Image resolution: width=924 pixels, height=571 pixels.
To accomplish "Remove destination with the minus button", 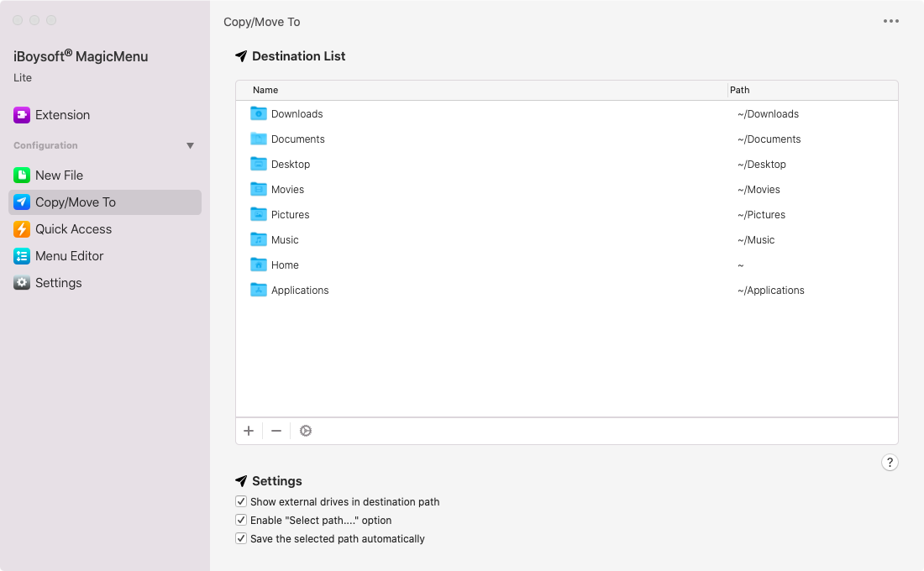I will pos(276,431).
